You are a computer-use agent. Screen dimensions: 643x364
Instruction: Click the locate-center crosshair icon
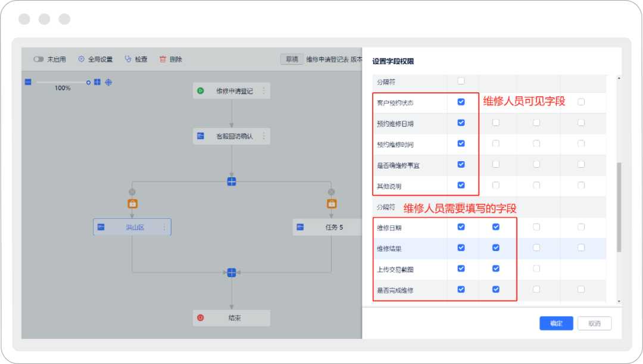(x=108, y=82)
